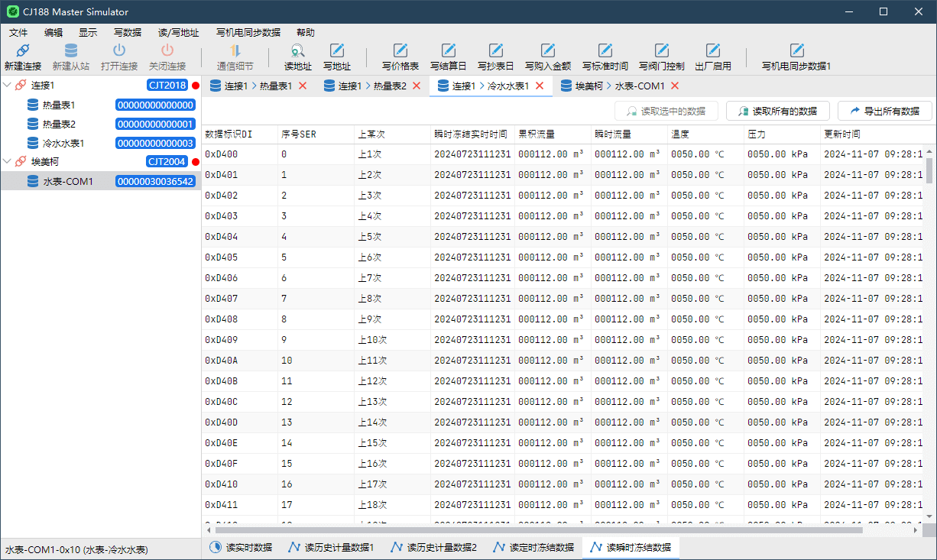Switch to the 连接1 > 热量表2 tab
This screenshot has width=937, height=560.
372,86
